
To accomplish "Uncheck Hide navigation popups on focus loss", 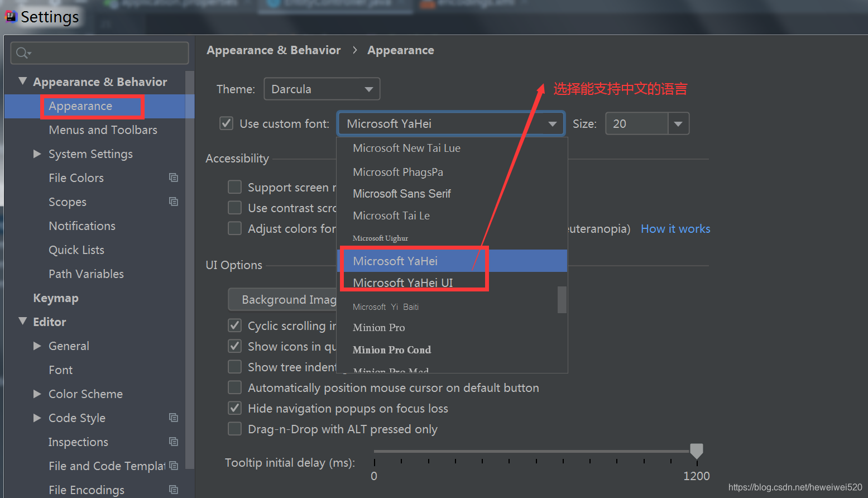I will point(235,408).
